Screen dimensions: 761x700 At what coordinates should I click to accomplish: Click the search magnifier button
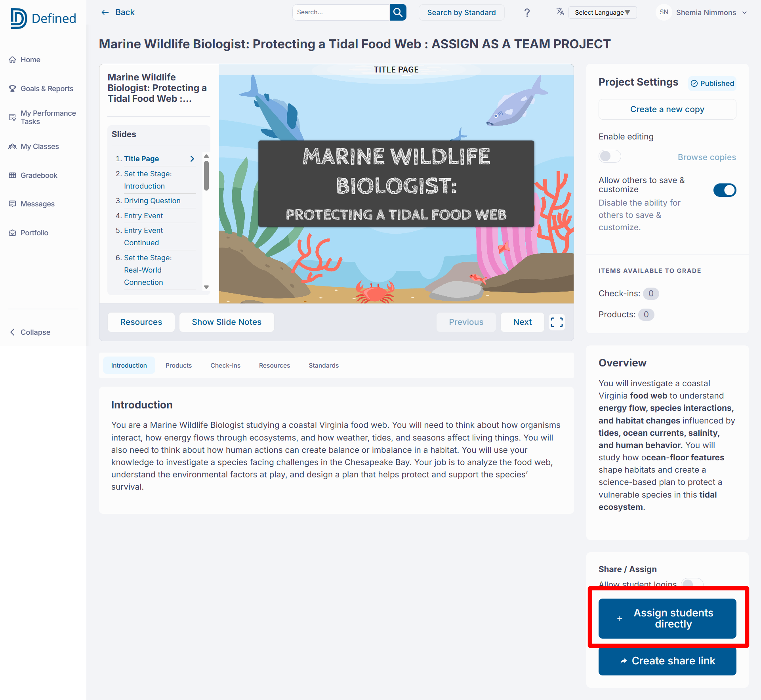pyautogui.click(x=398, y=13)
